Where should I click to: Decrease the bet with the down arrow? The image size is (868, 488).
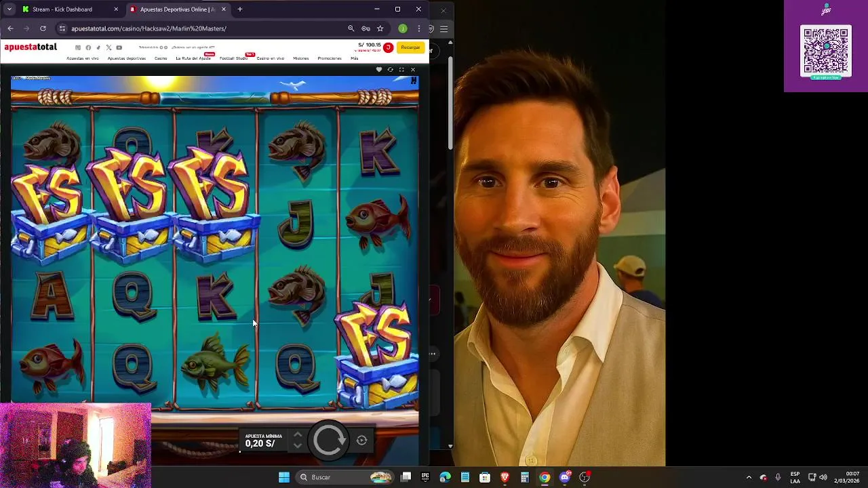297,446
